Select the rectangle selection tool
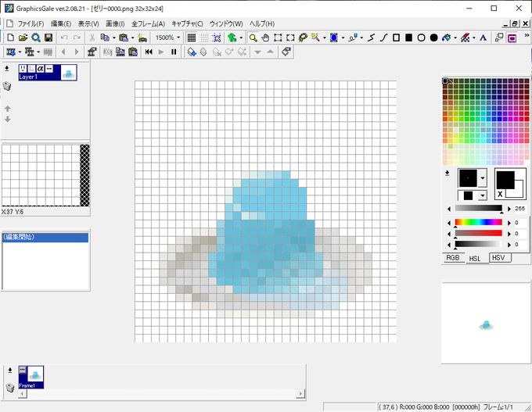Viewport: 532px width, 412px height. pos(278,38)
